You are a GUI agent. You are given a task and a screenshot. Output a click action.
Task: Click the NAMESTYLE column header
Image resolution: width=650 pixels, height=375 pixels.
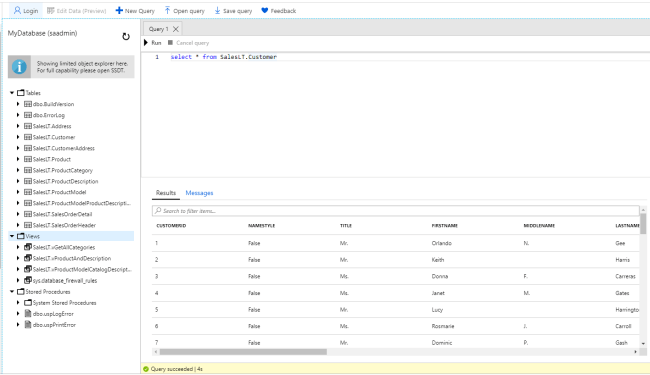click(262, 225)
